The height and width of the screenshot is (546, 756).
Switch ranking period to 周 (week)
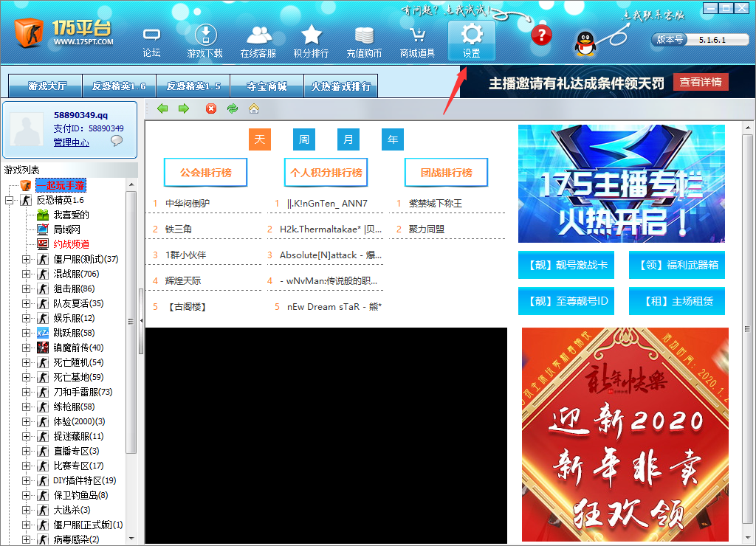pos(303,139)
